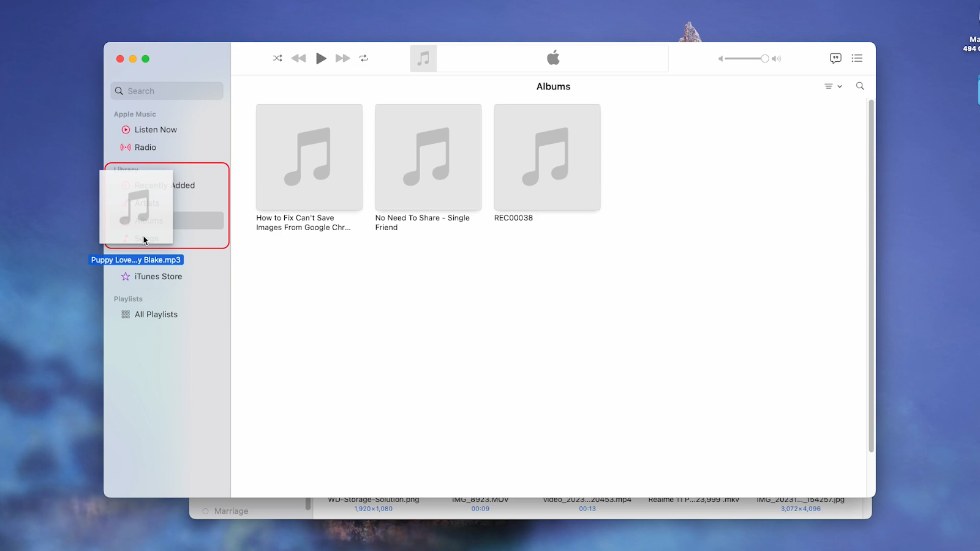Image resolution: width=980 pixels, height=551 pixels.
Task: Close the Music window
Action: point(120,59)
